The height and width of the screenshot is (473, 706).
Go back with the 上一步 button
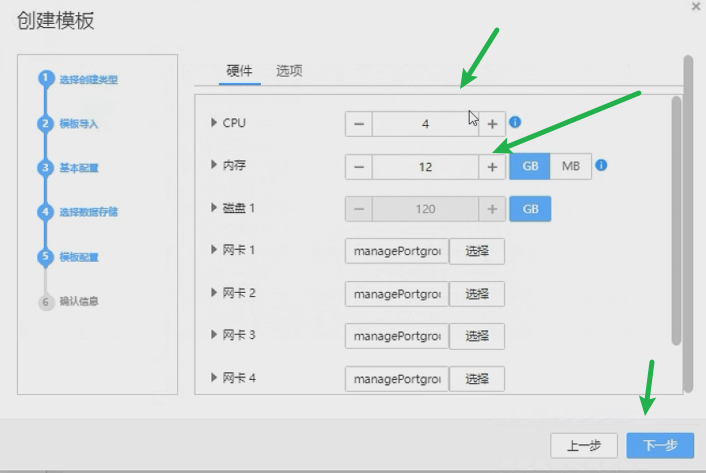pos(584,446)
